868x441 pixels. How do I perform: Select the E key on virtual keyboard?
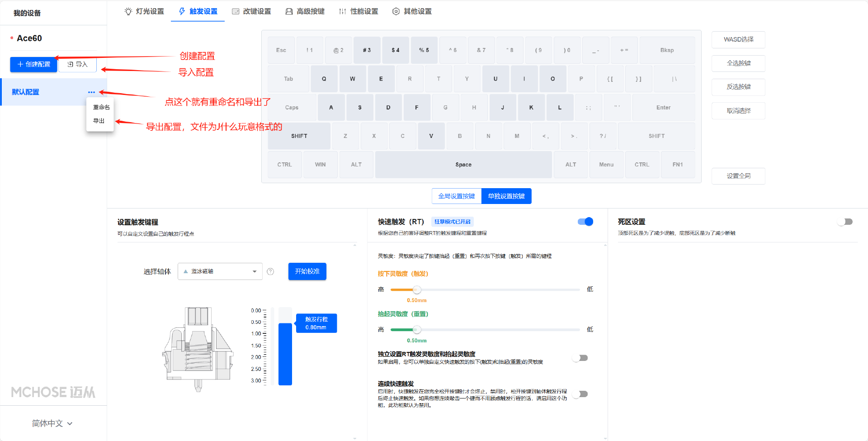[381, 79]
